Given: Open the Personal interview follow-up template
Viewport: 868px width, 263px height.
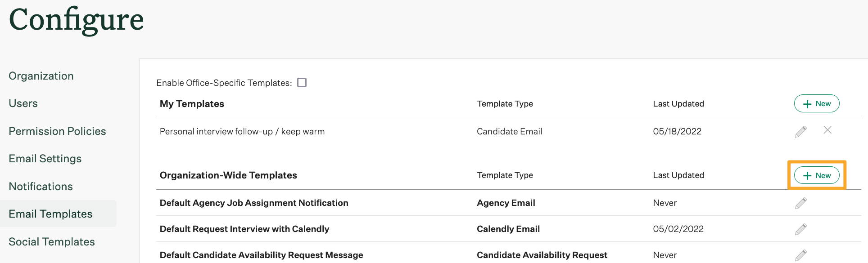Looking at the screenshot, I should pyautogui.click(x=242, y=131).
